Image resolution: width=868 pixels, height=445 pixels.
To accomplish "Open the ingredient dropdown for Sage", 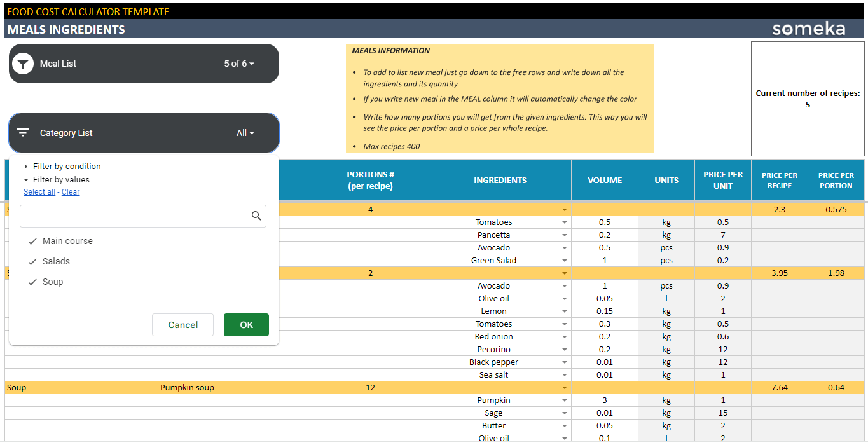I will 564,413.
